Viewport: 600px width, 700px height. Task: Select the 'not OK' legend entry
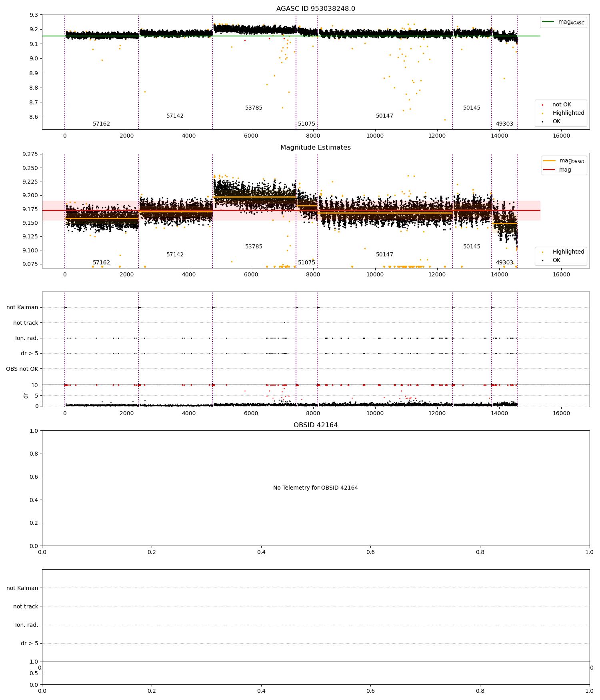(562, 105)
